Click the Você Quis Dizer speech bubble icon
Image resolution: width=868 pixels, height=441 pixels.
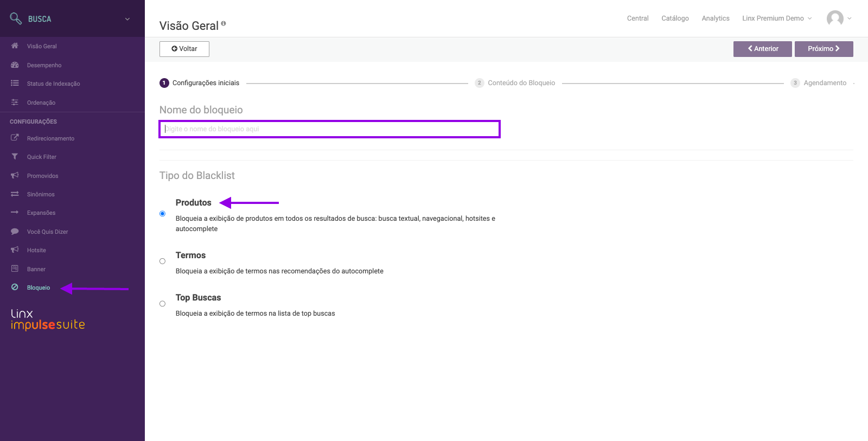pos(15,232)
